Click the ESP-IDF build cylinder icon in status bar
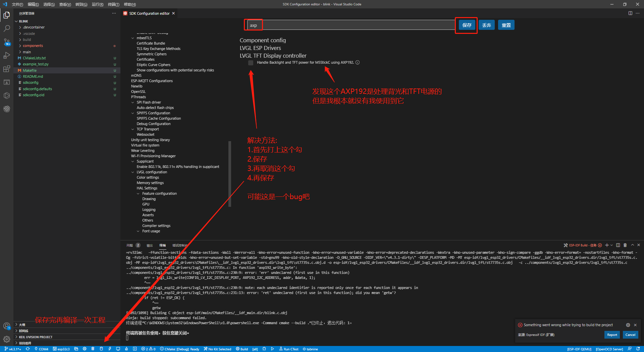 pos(101,349)
